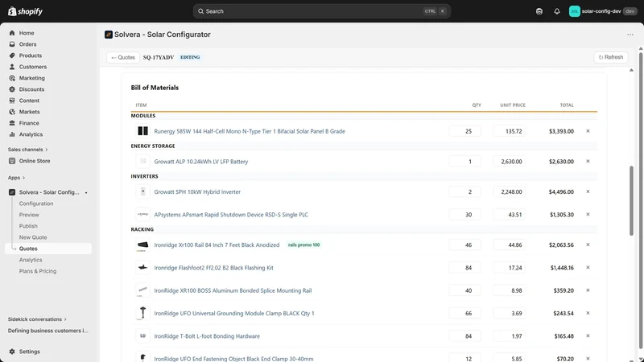Remove Ironridge Flashfoot2 row
Screen dimensions: 644x362
click(588, 268)
